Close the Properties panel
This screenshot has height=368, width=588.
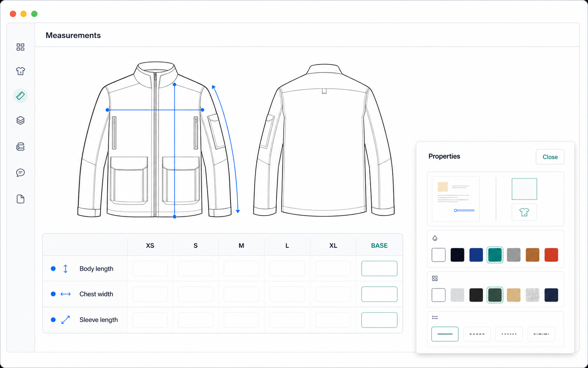[x=550, y=157]
